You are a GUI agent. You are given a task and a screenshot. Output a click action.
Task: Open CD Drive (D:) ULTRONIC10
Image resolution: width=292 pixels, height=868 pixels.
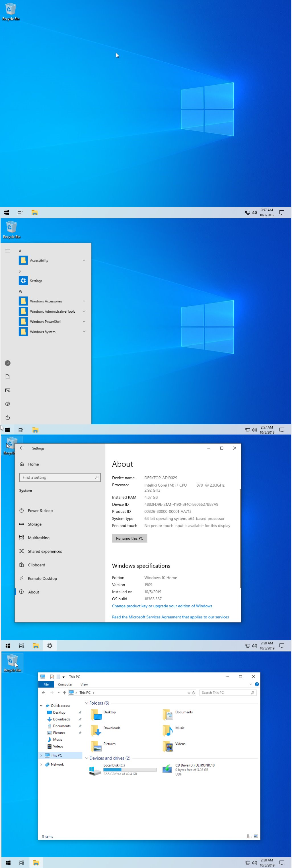pyautogui.click(x=189, y=770)
